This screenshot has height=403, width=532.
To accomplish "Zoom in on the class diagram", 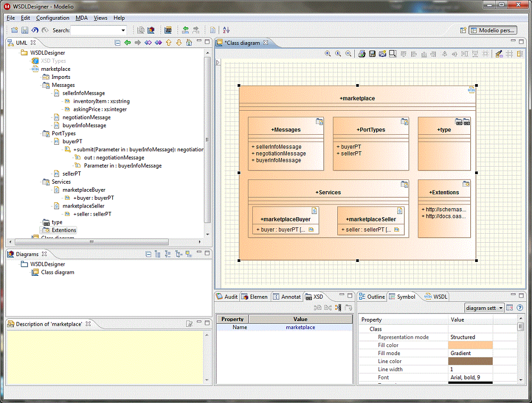I will click(x=328, y=54).
